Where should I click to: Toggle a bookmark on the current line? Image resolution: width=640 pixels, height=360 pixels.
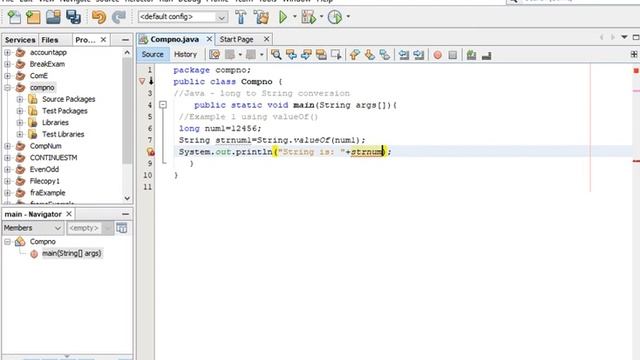click(x=384, y=55)
